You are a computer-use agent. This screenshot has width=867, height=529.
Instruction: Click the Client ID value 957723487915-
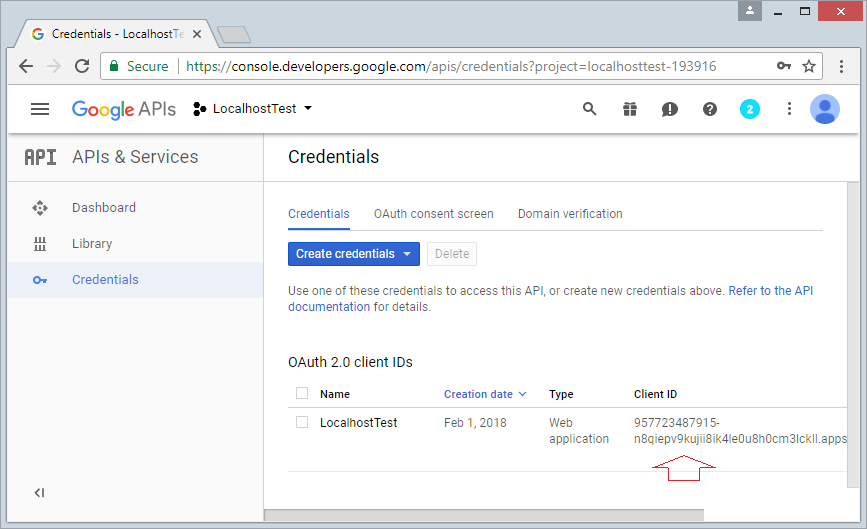677,423
